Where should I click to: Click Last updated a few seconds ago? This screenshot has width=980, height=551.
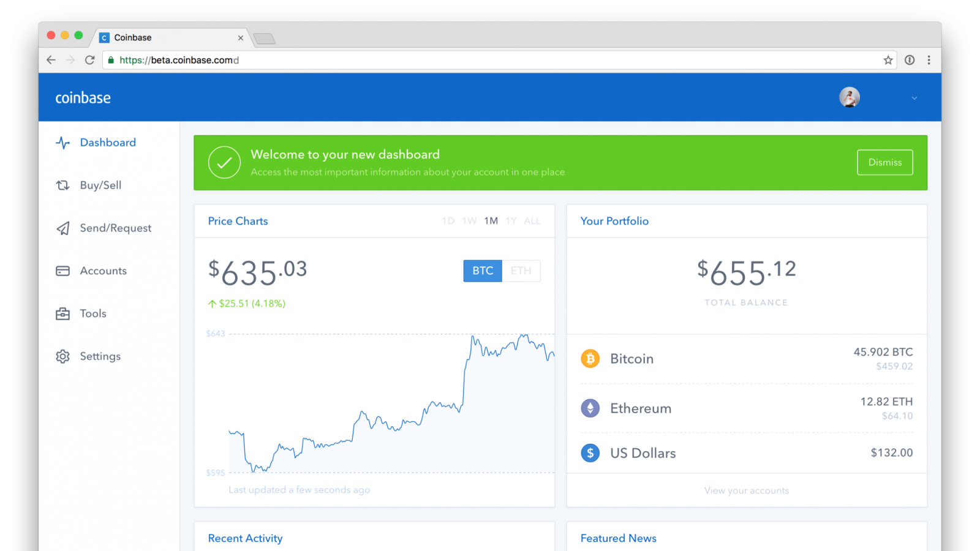(299, 490)
